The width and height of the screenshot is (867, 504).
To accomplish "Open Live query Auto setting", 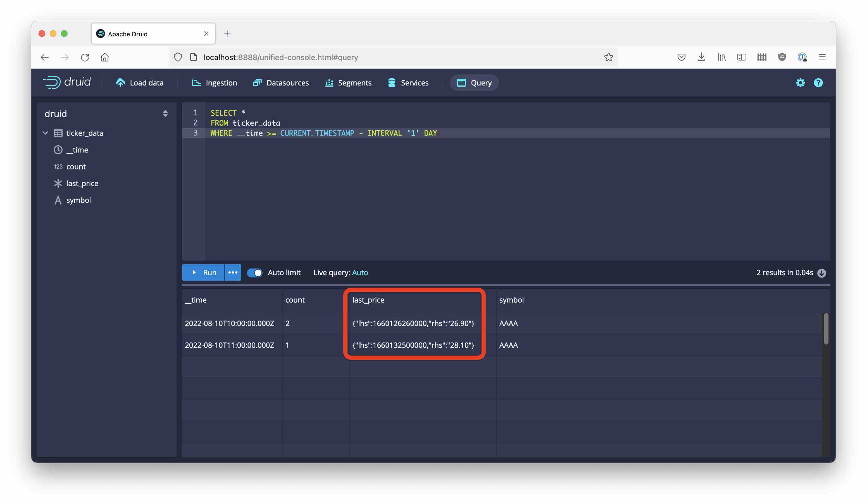I will tap(360, 272).
